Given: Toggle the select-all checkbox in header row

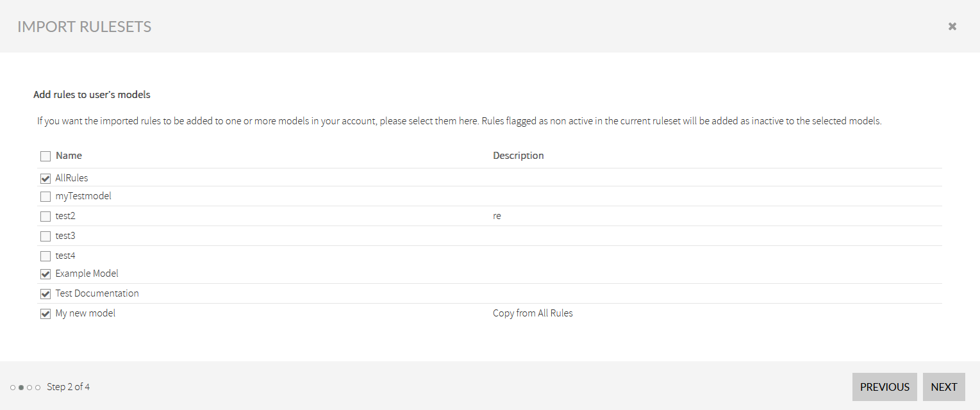Looking at the screenshot, I should (x=45, y=156).
